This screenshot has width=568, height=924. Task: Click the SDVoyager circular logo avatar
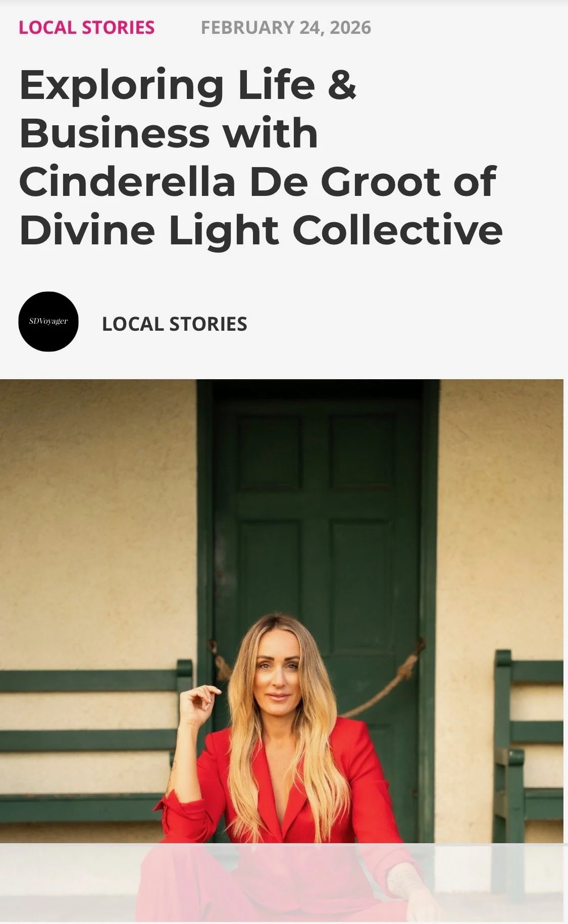click(x=48, y=322)
